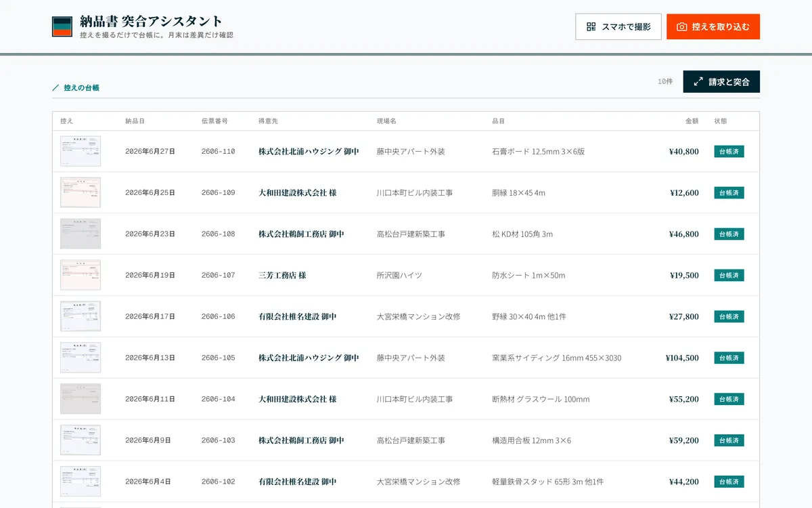Screen dimensions: 812x508
Task: Click 台帳済 badge for 2606-105
Action: click(x=729, y=358)
